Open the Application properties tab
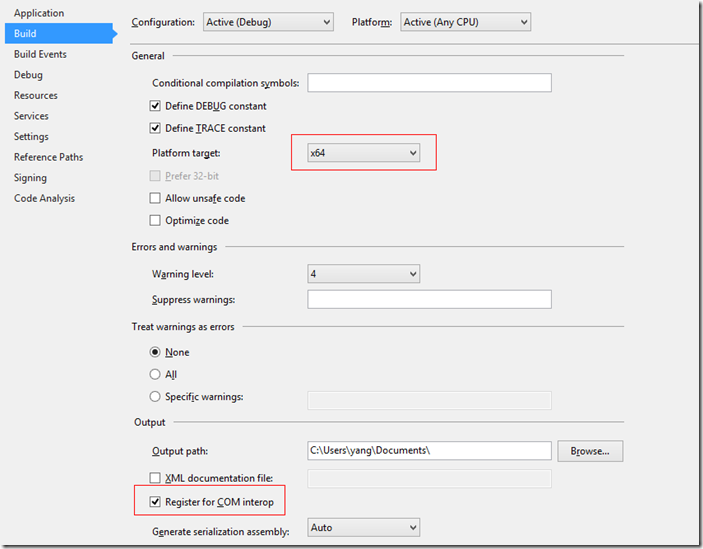Screen dimensions: 703x549 [x=39, y=13]
